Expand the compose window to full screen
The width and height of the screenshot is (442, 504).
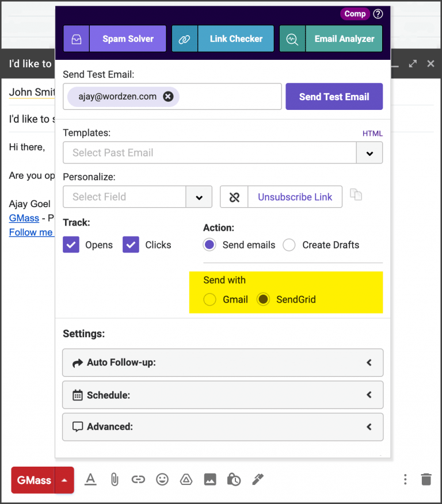click(x=413, y=64)
